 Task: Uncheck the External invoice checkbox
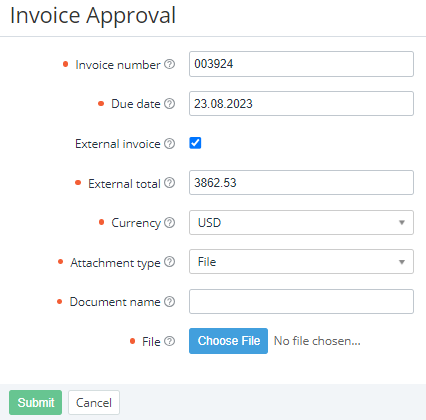[195, 143]
